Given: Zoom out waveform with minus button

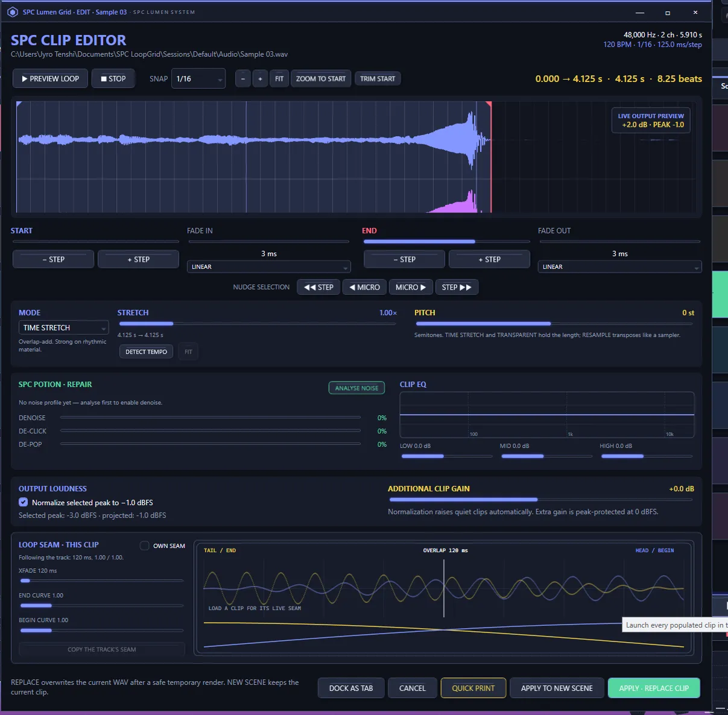Looking at the screenshot, I should [243, 78].
